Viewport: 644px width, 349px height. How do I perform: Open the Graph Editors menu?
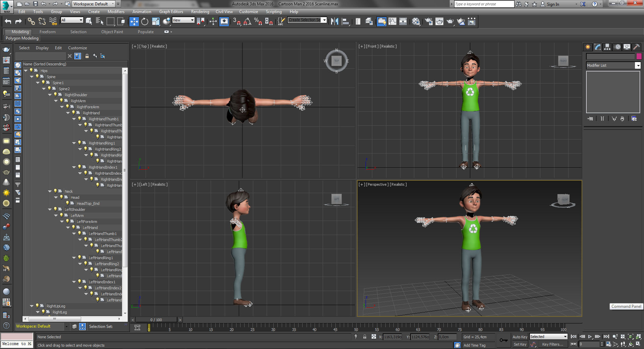tap(171, 12)
